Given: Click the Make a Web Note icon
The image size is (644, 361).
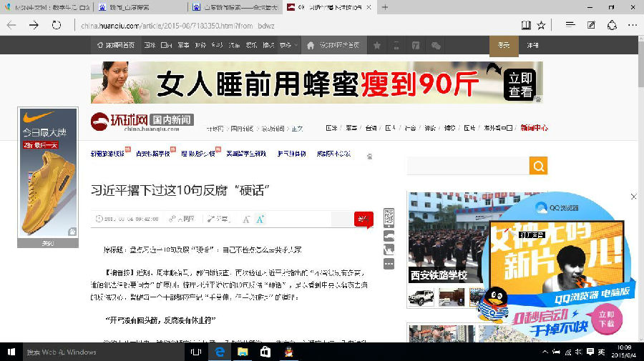Looking at the screenshot, I should 591,25.
